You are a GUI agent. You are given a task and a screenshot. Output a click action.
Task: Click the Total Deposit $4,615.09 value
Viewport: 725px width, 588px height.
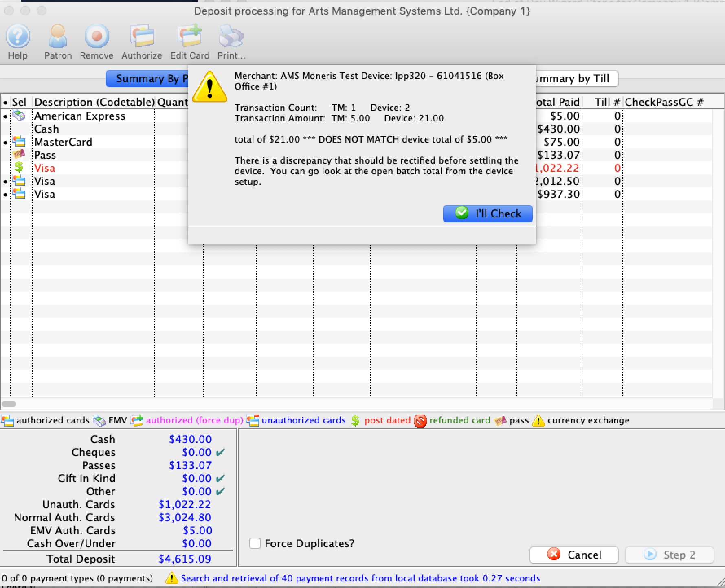click(x=185, y=559)
